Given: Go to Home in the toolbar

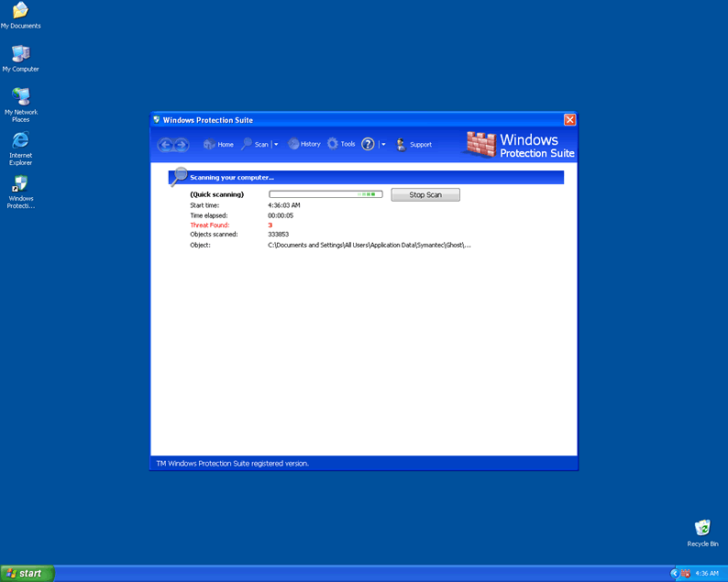Looking at the screenshot, I should click(218, 145).
